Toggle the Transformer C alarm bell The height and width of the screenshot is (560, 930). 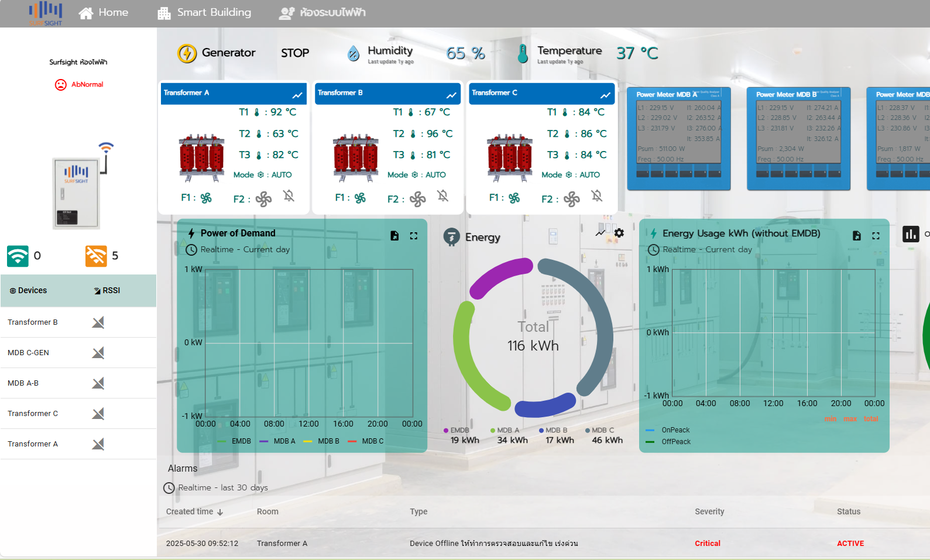click(596, 196)
